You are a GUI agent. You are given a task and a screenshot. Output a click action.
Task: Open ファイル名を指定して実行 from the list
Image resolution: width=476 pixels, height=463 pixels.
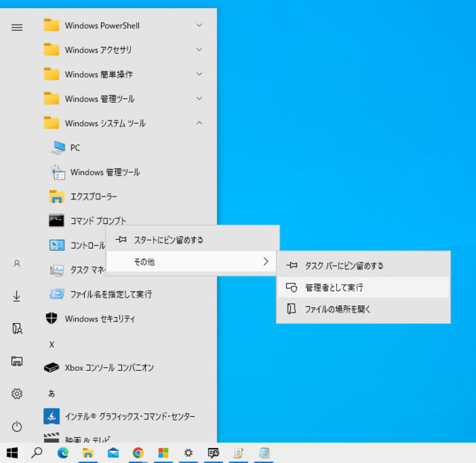coord(110,294)
